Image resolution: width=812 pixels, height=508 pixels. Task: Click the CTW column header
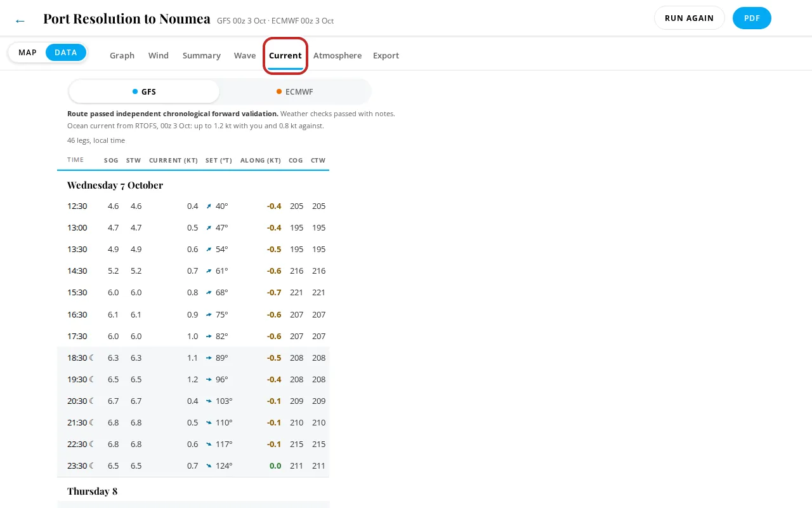click(318, 160)
